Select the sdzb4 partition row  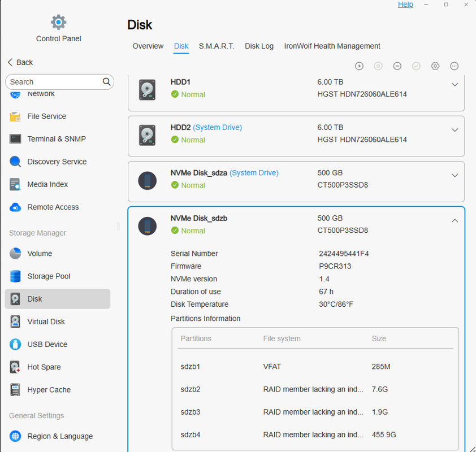pos(315,435)
